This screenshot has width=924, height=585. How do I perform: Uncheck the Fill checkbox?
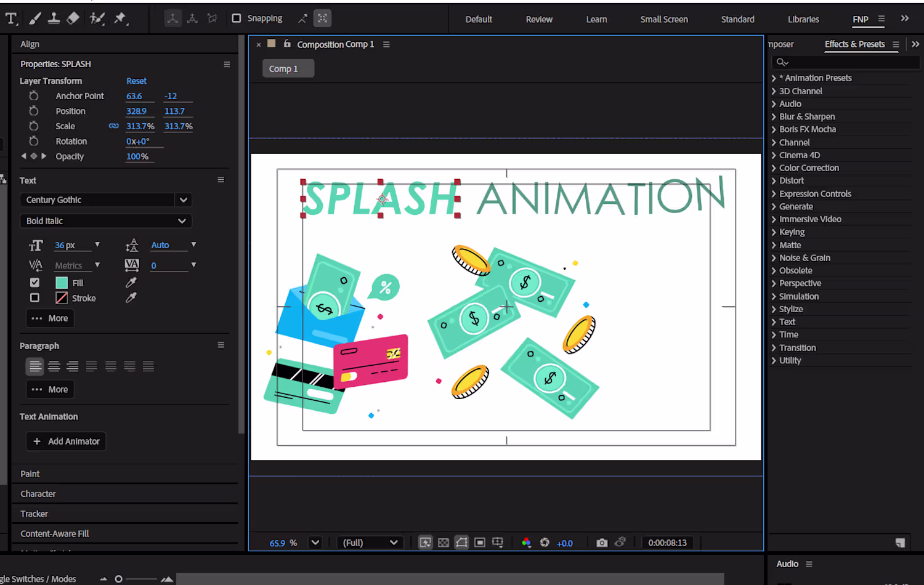click(x=35, y=283)
